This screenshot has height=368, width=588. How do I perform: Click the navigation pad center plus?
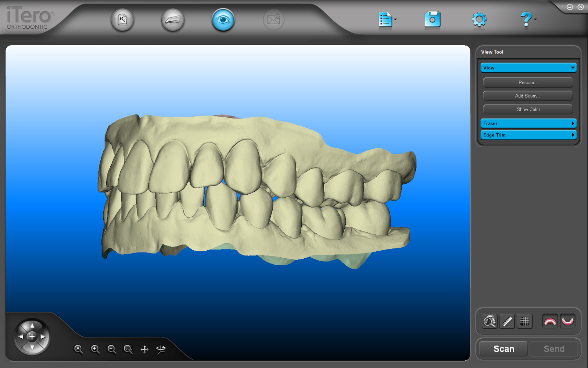point(32,336)
